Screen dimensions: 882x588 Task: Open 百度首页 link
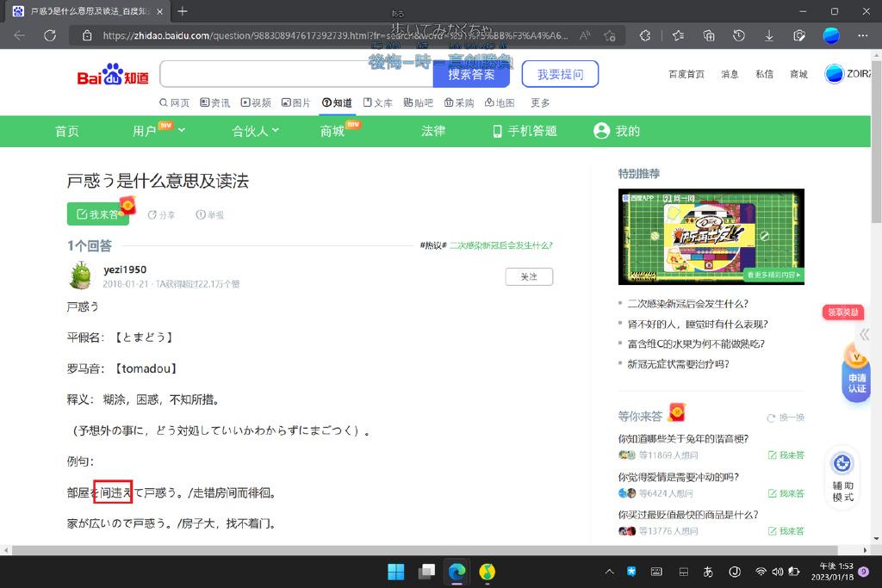pyautogui.click(x=686, y=74)
